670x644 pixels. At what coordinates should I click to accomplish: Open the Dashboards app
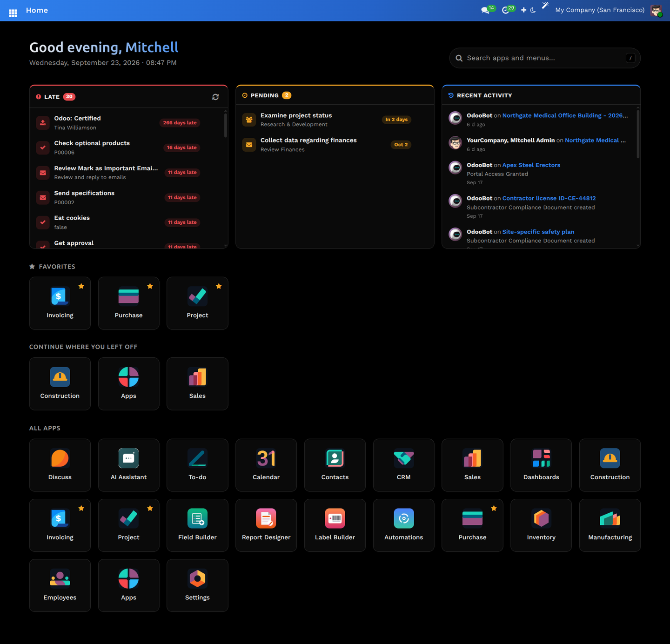(541, 465)
